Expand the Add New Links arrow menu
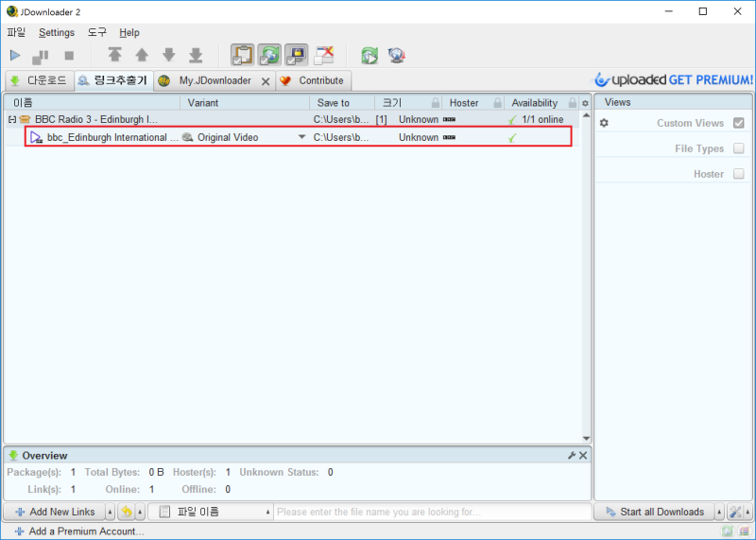The height and width of the screenshot is (540, 756). pos(110,512)
